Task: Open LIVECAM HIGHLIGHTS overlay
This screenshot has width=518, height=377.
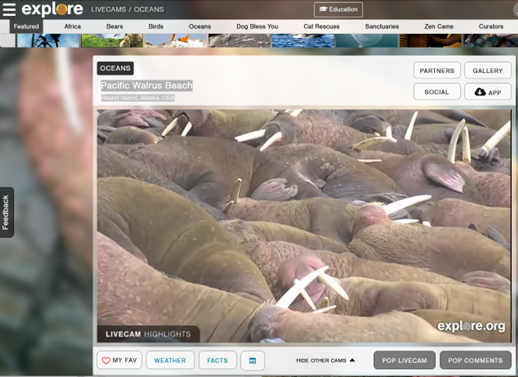Action: point(148,334)
